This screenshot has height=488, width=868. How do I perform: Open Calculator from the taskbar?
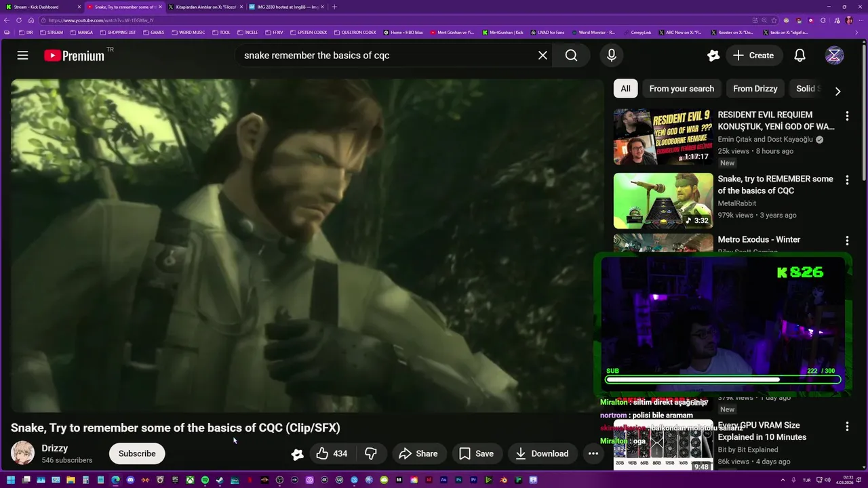tap(85, 480)
